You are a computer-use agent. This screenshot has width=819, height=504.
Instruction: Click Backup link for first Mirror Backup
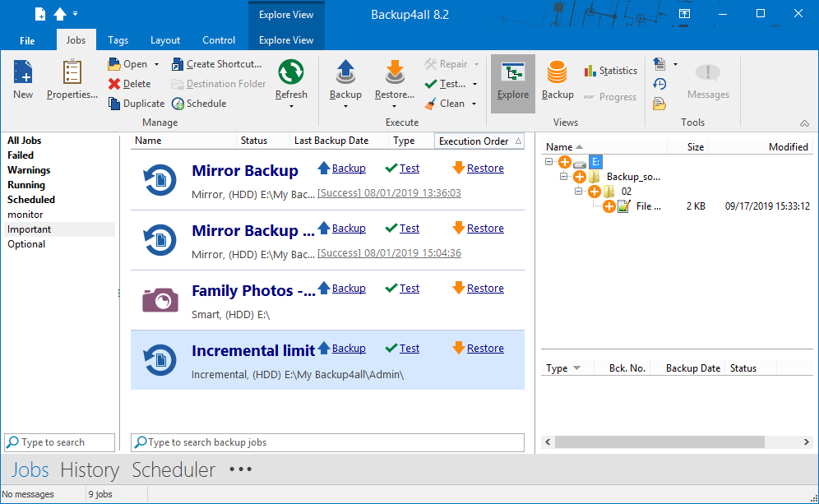[x=349, y=169]
